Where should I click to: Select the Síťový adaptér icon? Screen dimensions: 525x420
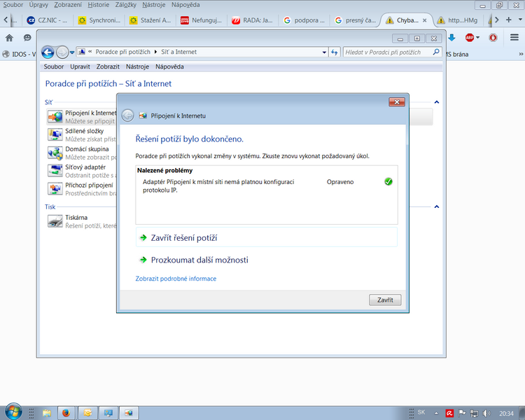tap(55, 170)
